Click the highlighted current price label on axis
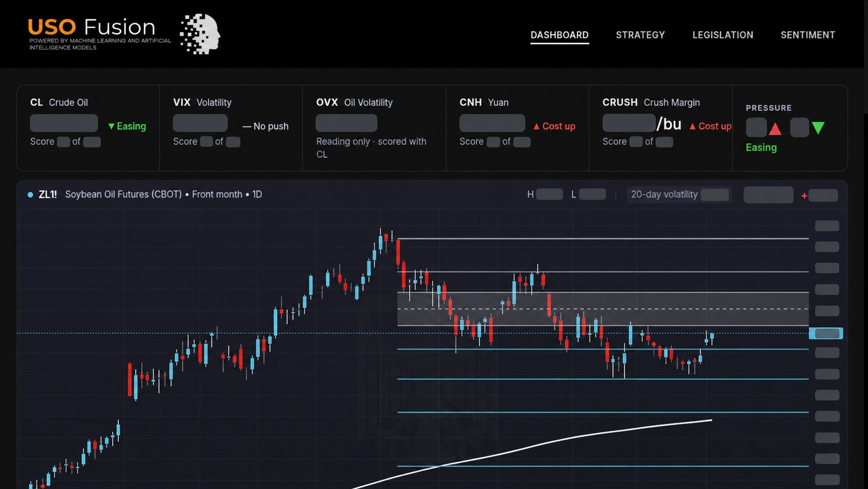The height and width of the screenshot is (489, 868). pyautogui.click(x=826, y=334)
